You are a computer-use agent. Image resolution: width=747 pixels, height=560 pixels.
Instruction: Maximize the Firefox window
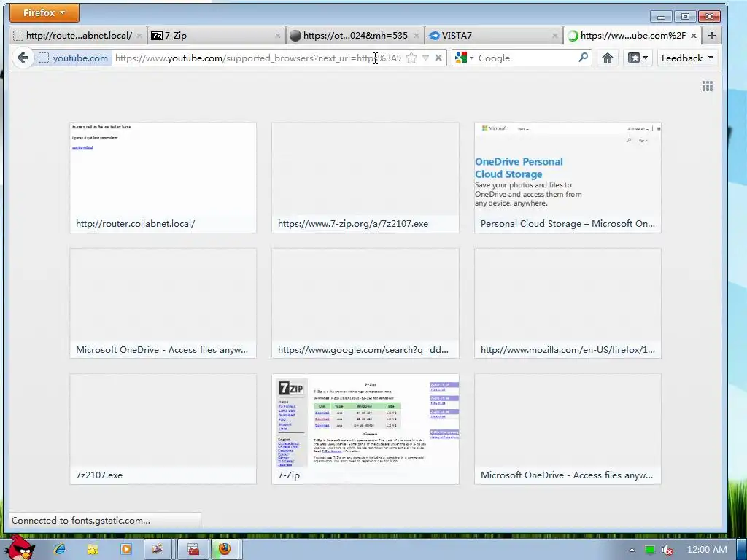pyautogui.click(x=685, y=17)
